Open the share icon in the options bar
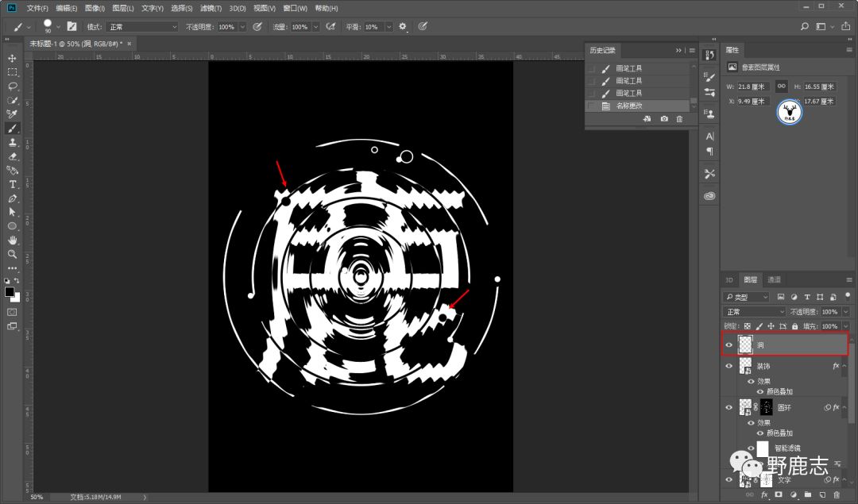 coord(845,26)
